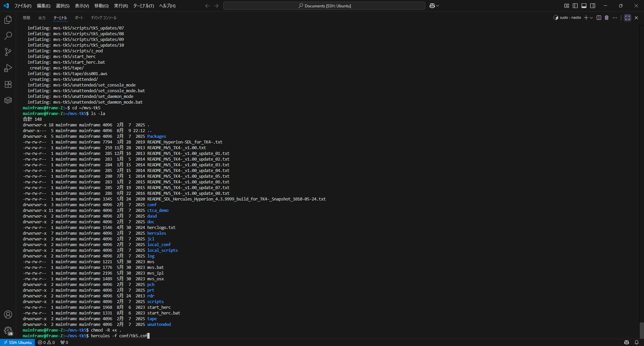
Task: Open the 編集(E) menu
Action: 44,6
